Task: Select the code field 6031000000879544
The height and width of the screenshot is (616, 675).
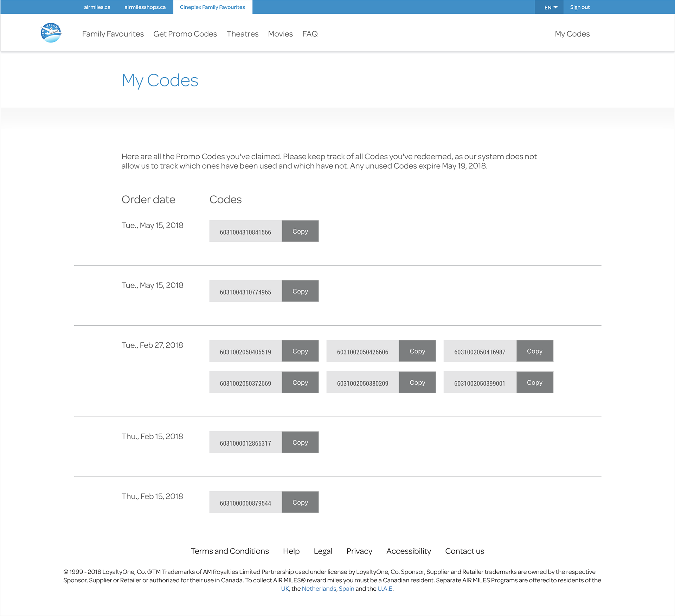Action: coord(245,502)
